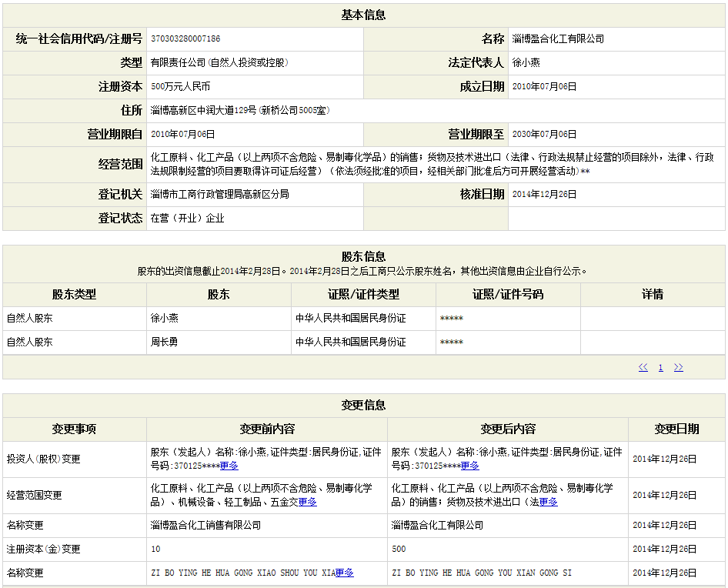
Task: Click company name 淄博盈合化工有限公司 in basic info
Action: [x=558, y=38]
